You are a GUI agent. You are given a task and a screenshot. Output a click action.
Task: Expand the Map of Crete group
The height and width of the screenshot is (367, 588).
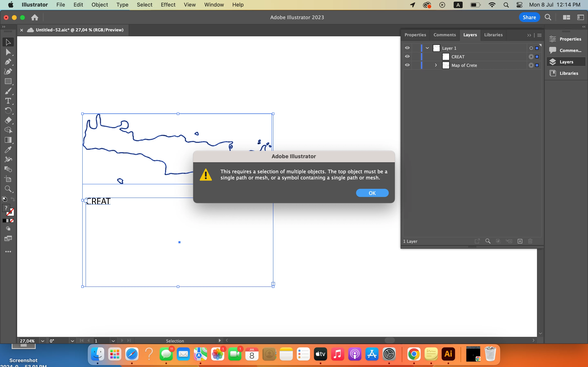[x=436, y=65]
